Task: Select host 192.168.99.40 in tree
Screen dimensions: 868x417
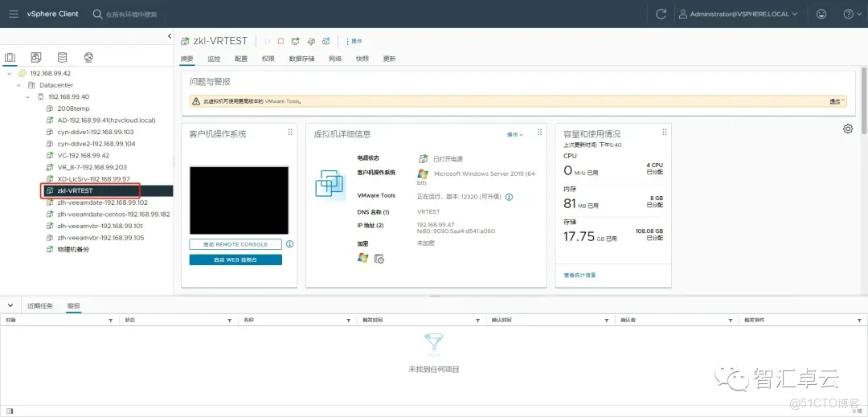Action: tap(68, 96)
